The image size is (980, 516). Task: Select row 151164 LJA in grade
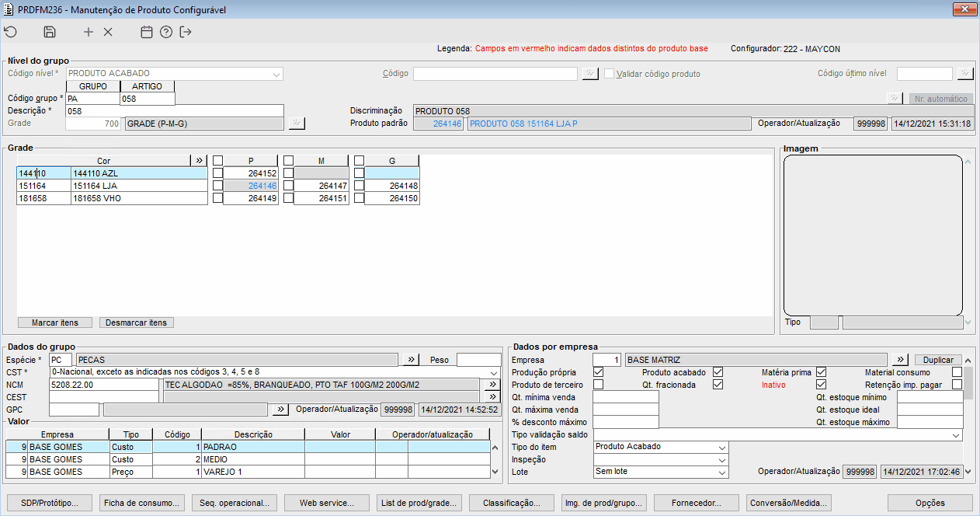pyautogui.click(x=113, y=186)
